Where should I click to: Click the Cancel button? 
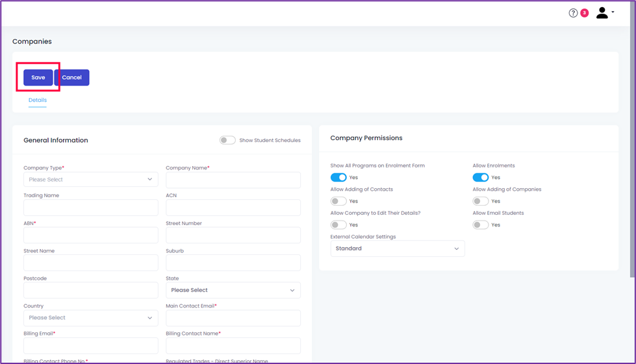pyautogui.click(x=72, y=77)
